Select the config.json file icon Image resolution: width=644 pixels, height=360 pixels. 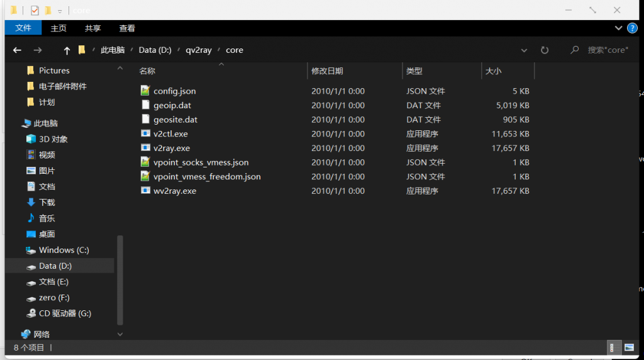point(146,91)
